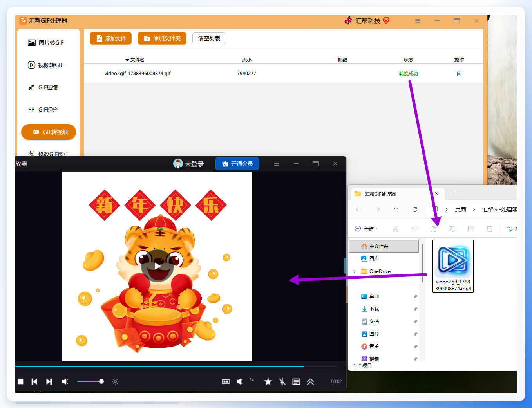Go up one folder in Explorer
The width and height of the screenshot is (532, 408).
pyautogui.click(x=396, y=209)
